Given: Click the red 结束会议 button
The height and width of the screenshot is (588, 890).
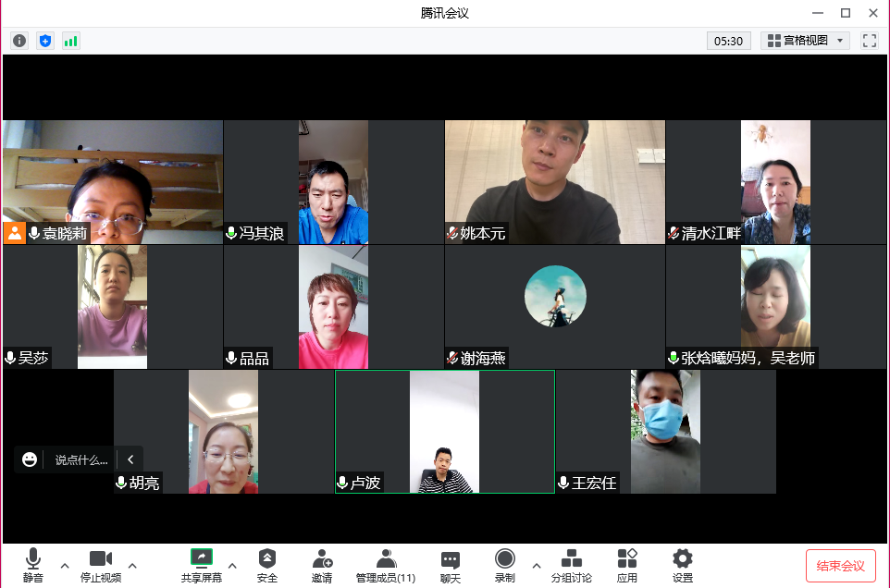Looking at the screenshot, I should click(x=840, y=566).
